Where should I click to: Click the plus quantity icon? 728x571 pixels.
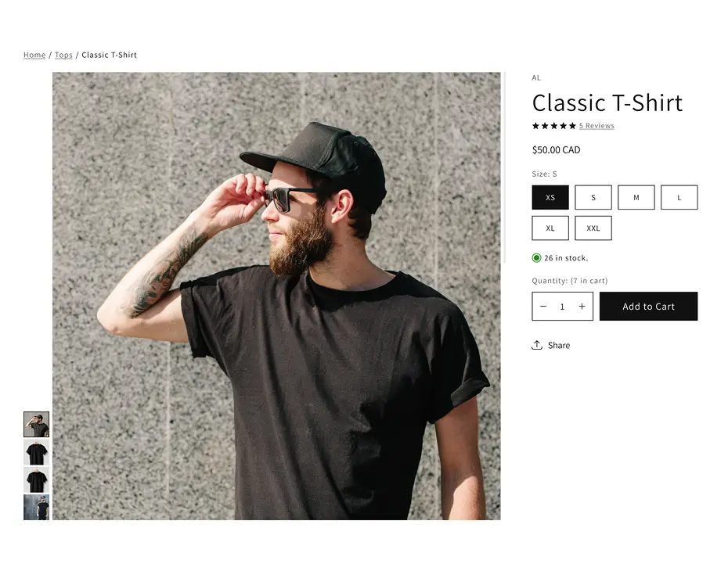pyautogui.click(x=582, y=306)
